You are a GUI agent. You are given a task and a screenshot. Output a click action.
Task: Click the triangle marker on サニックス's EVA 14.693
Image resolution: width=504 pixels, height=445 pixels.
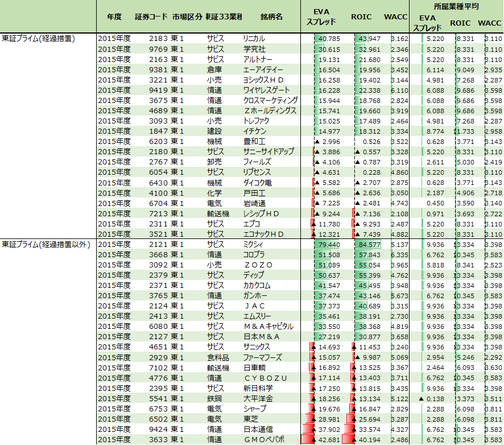(312, 347)
